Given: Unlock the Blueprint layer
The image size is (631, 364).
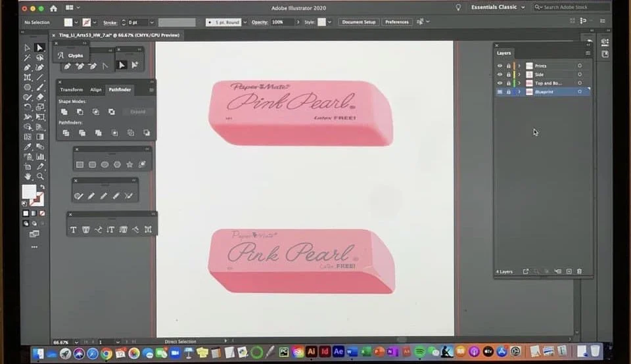Looking at the screenshot, I should point(509,92).
